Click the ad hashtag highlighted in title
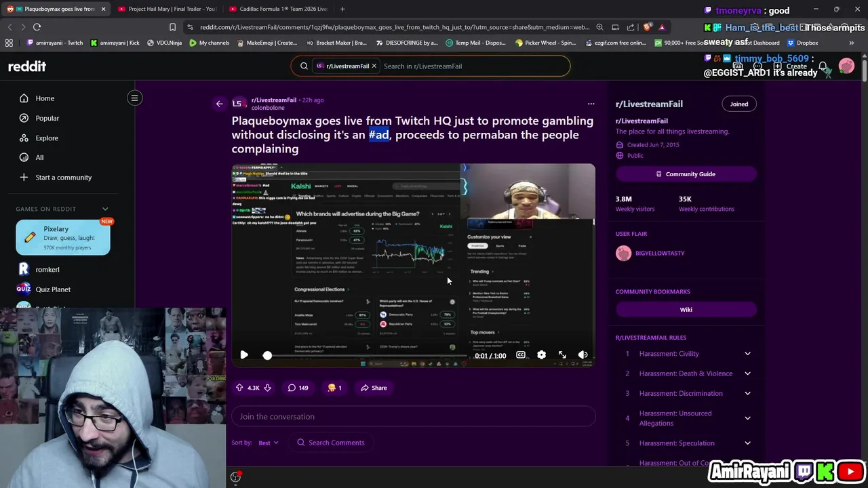The width and height of the screenshot is (868, 488). (378, 135)
